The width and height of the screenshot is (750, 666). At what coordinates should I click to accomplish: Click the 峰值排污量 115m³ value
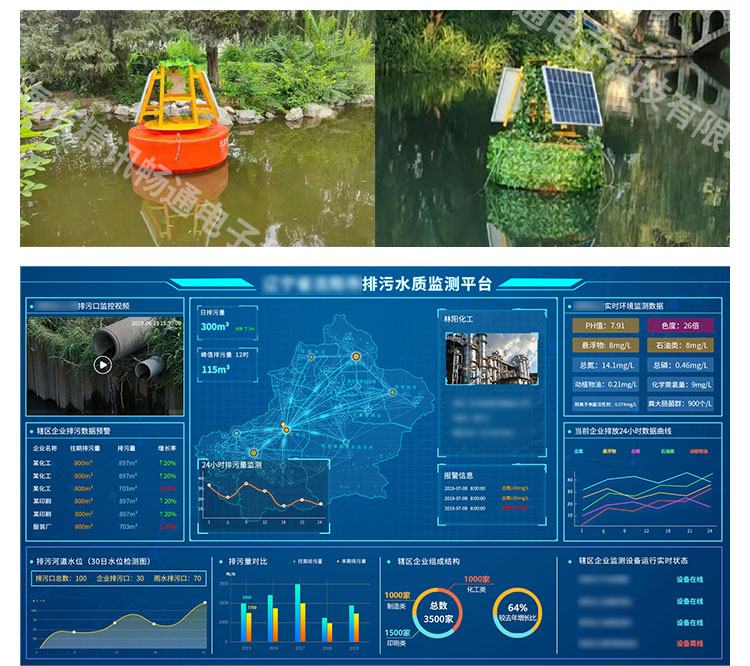[x=215, y=369]
